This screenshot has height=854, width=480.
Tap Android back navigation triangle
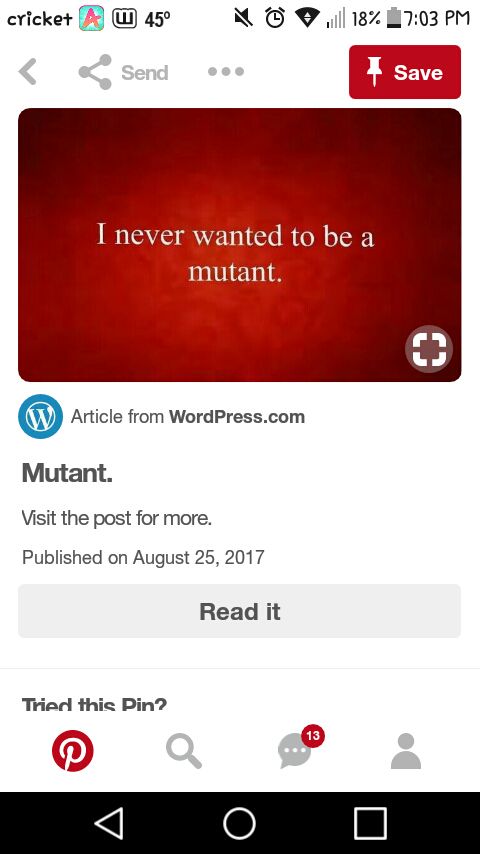click(x=109, y=823)
